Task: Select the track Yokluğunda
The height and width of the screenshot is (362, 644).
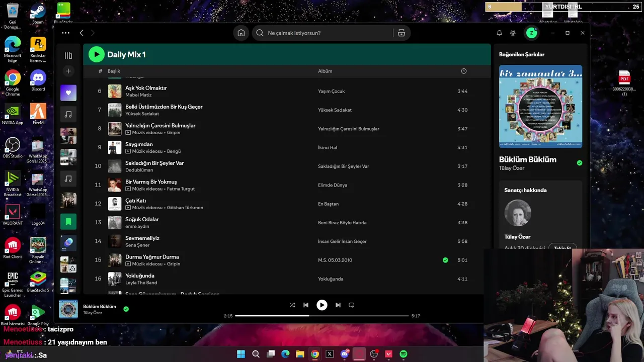Action: [x=140, y=276]
